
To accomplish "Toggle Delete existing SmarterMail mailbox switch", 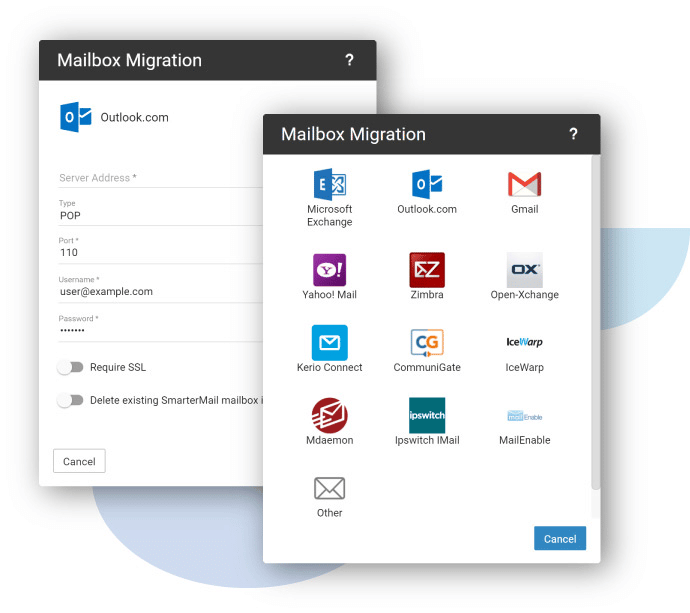I will 70,400.
